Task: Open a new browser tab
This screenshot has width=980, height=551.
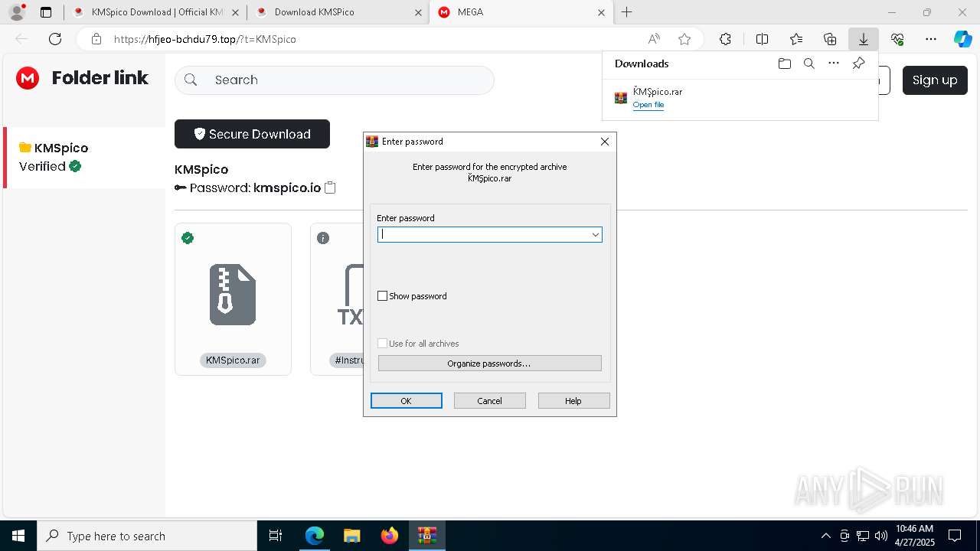Action: tap(626, 12)
